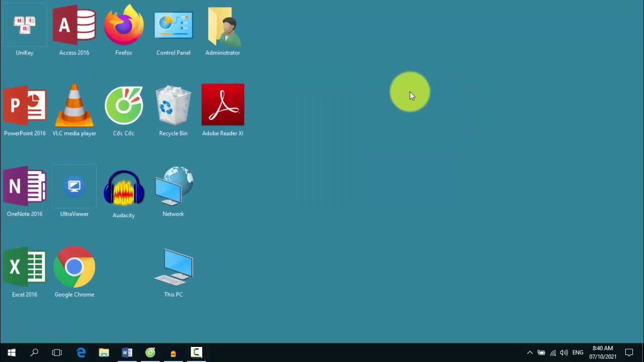This screenshot has width=644, height=362.
Task: Change the ENG input language
Action: [578, 352]
